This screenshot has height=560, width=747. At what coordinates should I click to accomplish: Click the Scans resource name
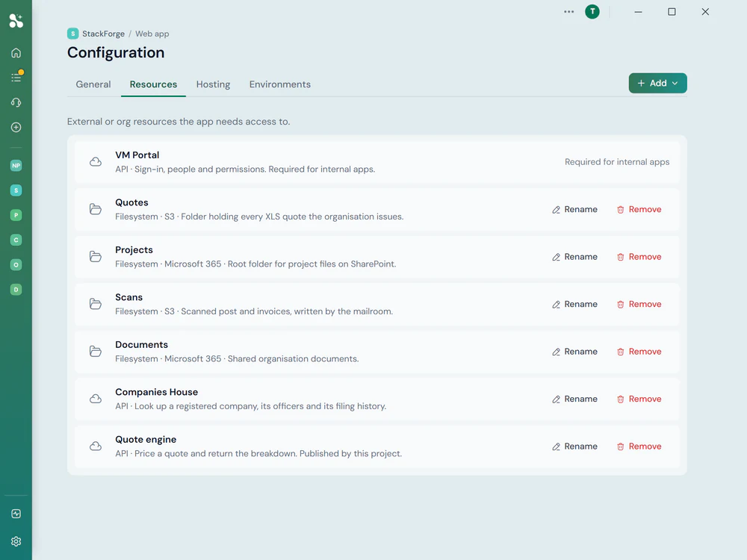click(x=128, y=297)
